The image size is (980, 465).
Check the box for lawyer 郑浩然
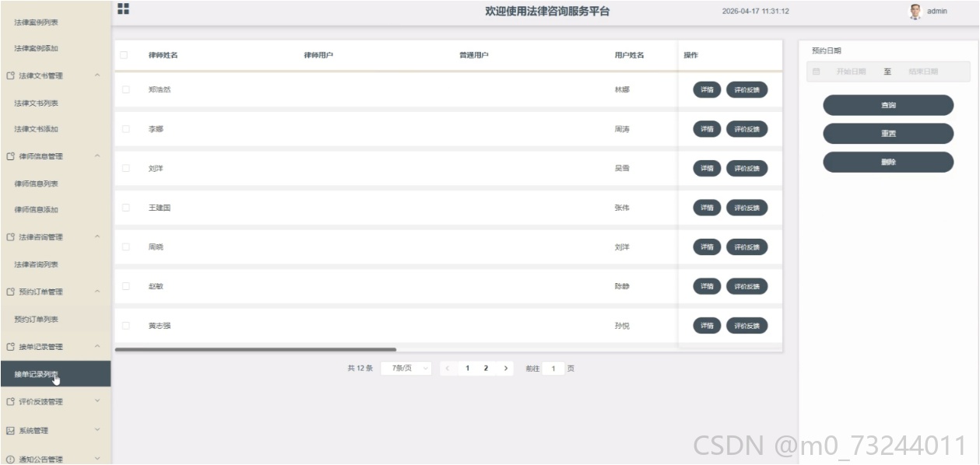pos(126,89)
